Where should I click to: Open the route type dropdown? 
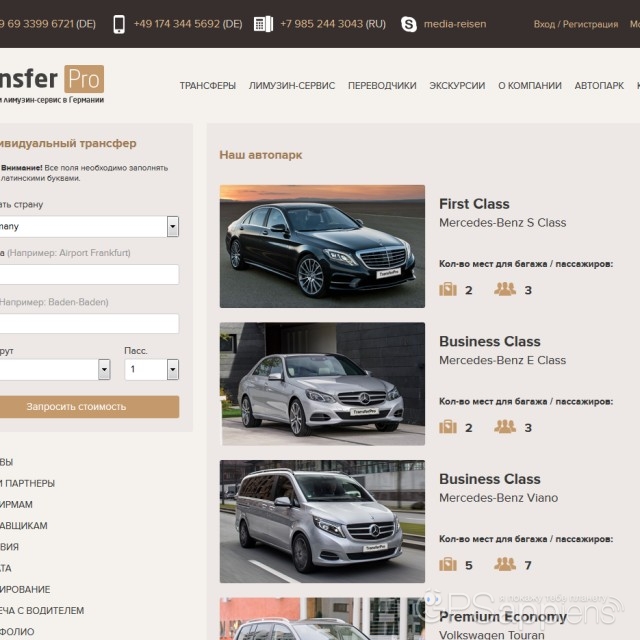coord(104,370)
